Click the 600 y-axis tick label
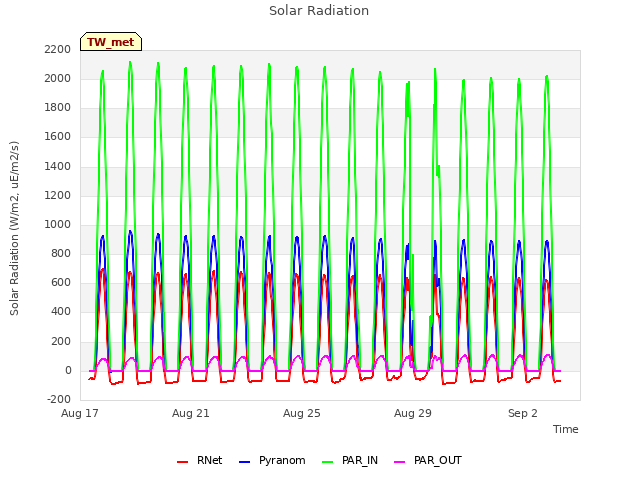 pyautogui.click(x=61, y=282)
